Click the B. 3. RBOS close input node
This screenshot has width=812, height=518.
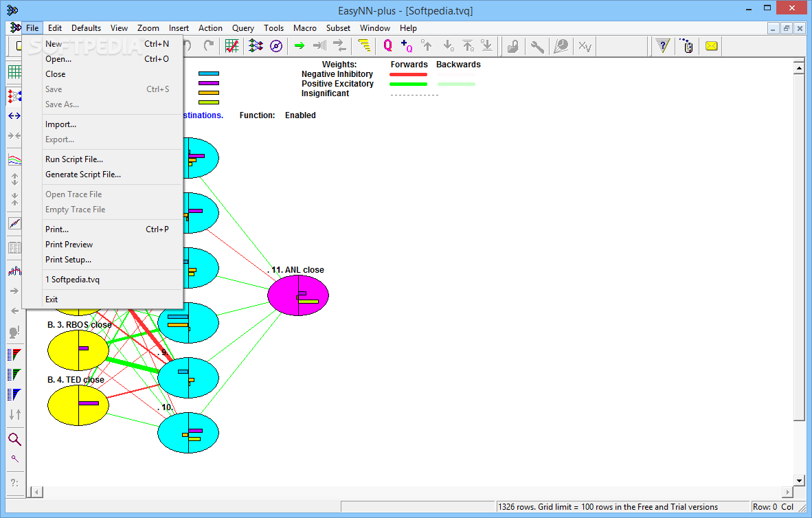pyautogui.click(x=78, y=350)
